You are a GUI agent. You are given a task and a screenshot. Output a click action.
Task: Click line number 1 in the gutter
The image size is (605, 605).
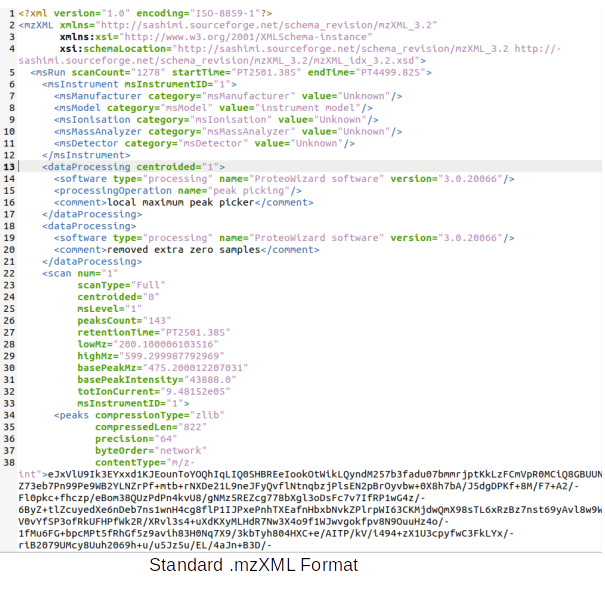pyautogui.click(x=10, y=12)
